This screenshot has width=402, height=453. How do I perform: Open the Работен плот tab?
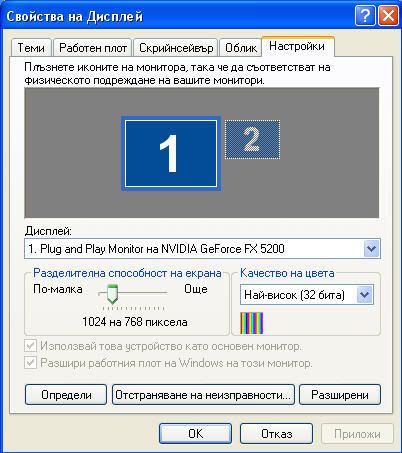click(x=93, y=48)
